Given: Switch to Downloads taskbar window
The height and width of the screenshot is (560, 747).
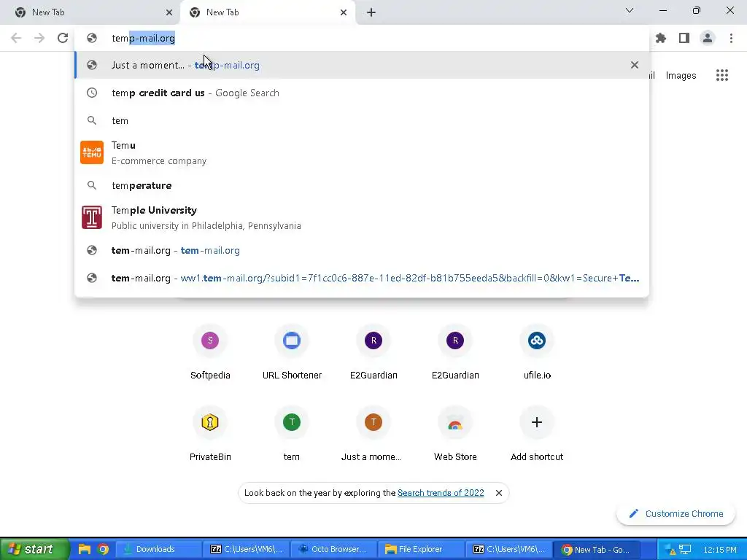Looking at the screenshot, I should [x=159, y=549].
